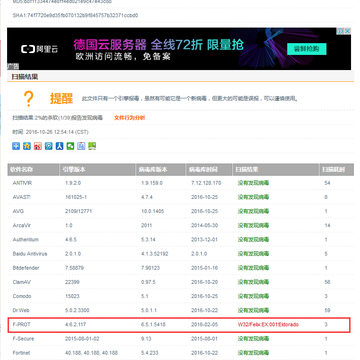Share via Tencent Weibo icon
Screen dimensions: 360x360
pos(49,146)
